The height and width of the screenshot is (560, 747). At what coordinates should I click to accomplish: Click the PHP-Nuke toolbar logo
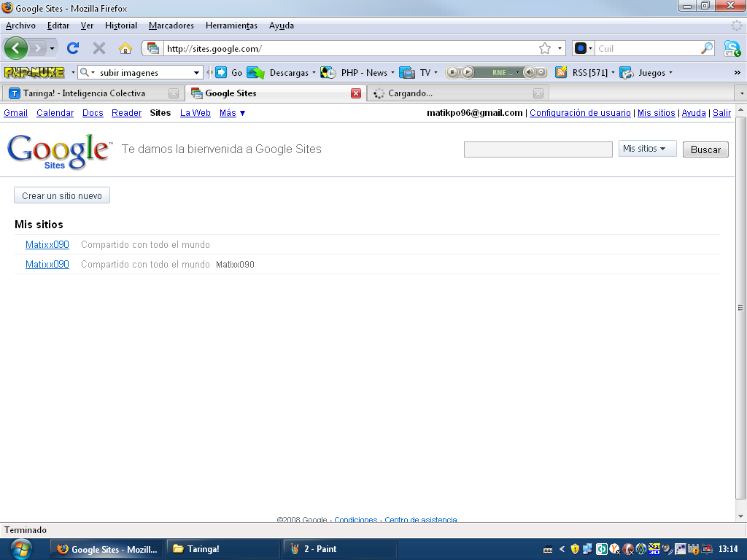pos(34,72)
